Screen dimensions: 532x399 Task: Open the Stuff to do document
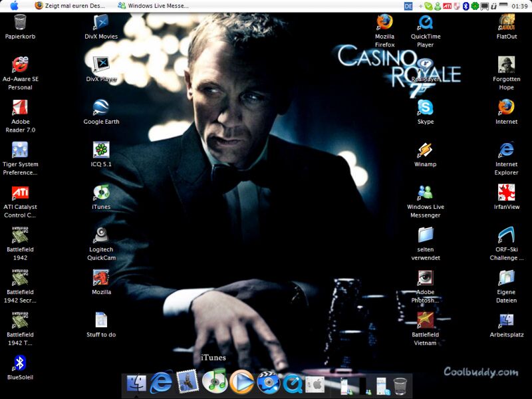coord(101,320)
